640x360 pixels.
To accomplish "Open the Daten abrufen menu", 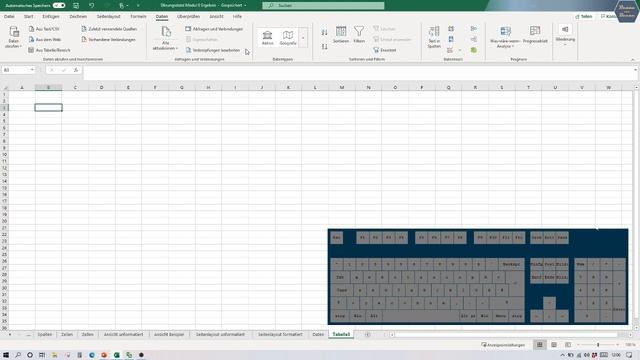I will 14,37.
